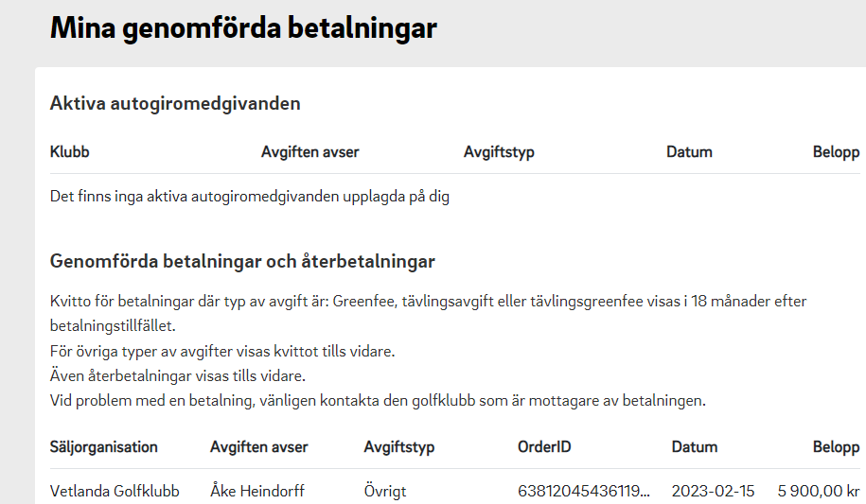Click the OrderID column header

pyautogui.click(x=544, y=446)
